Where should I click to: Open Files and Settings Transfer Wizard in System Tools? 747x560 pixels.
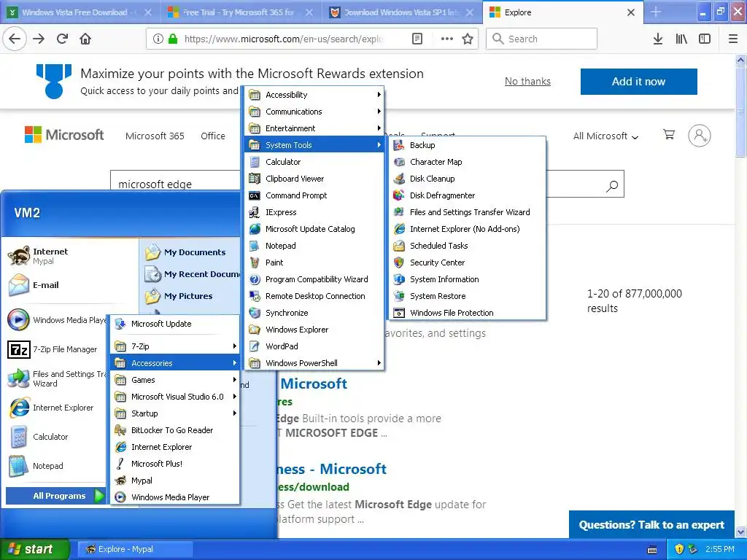(x=468, y=212)
